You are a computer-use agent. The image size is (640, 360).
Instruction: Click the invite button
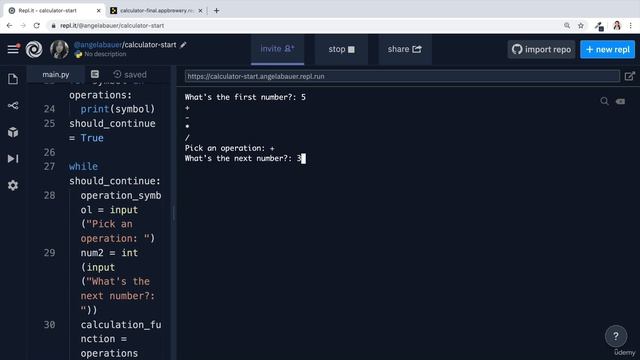pos(278,49)
